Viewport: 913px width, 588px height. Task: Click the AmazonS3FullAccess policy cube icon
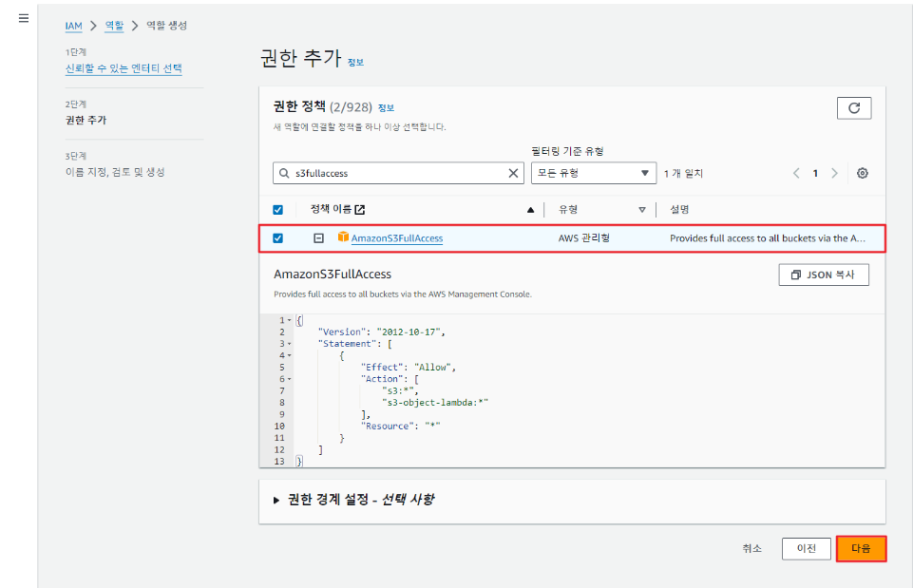tap(343, 237)
